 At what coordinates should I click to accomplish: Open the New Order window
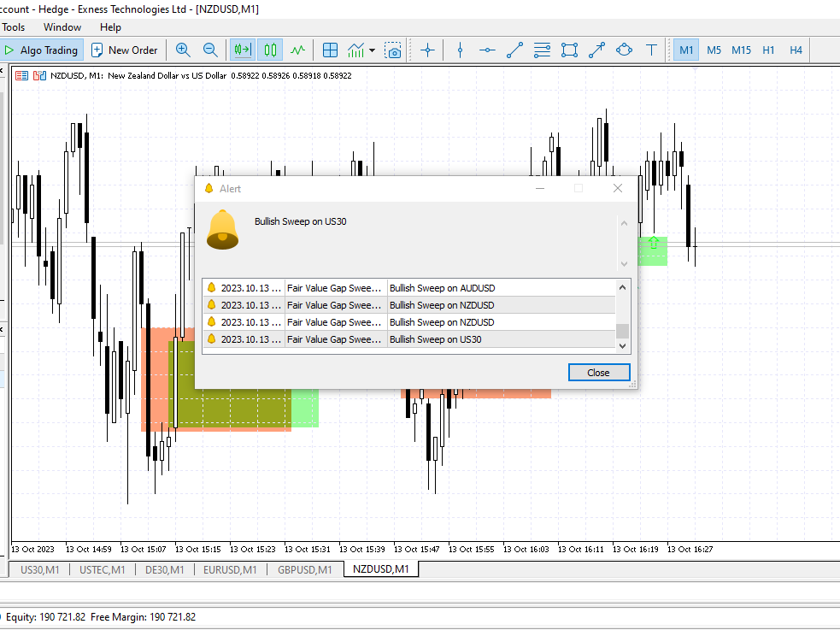coord(125,50)
